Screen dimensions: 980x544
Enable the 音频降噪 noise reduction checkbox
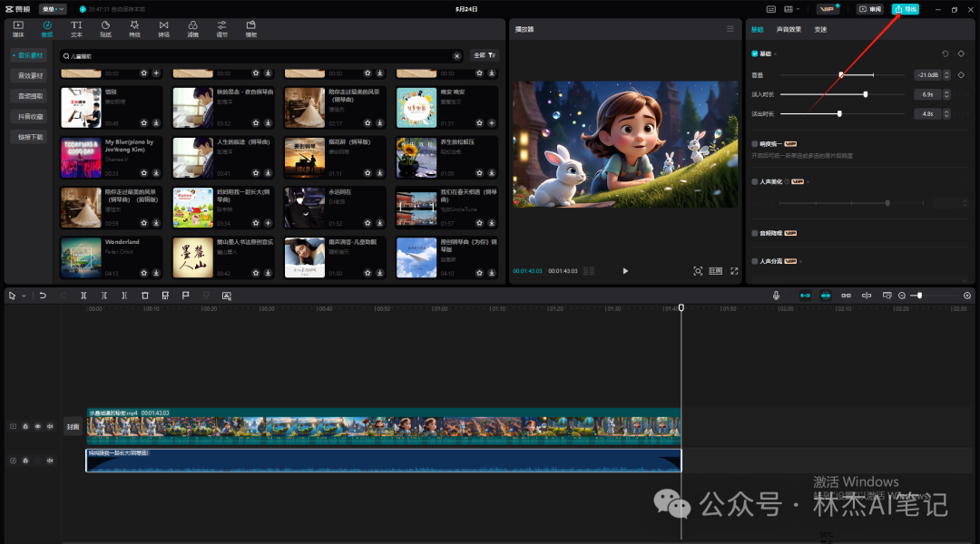coord(755,233)
